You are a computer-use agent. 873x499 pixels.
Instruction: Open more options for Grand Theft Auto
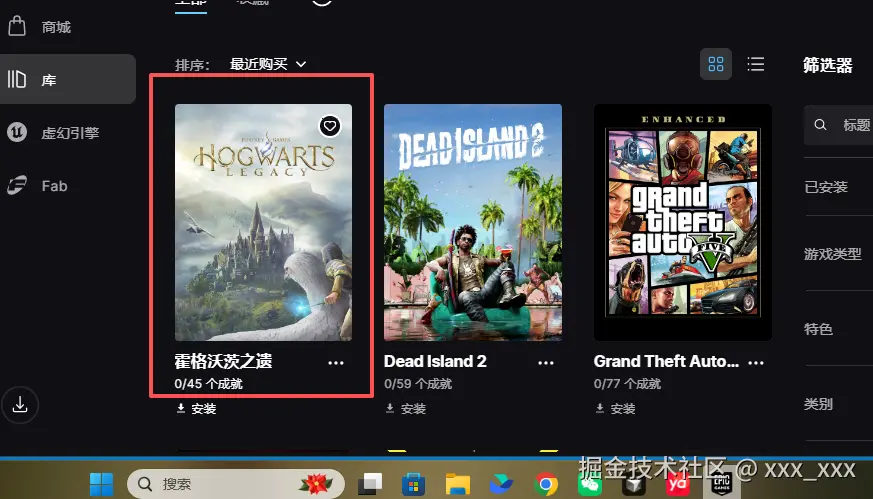coord(756,362)
